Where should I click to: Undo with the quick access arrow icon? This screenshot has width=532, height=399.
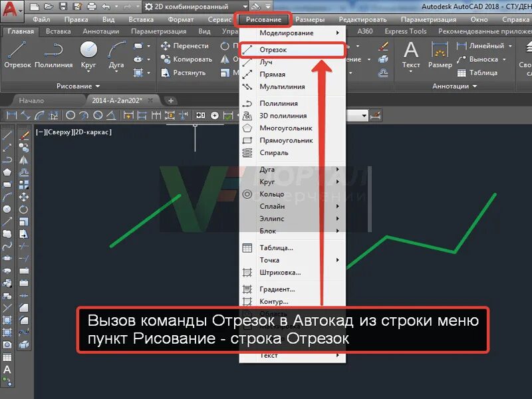point(106,6)
